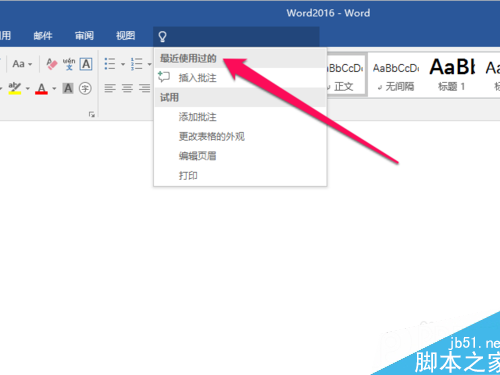This screenshot has width=500, height=375.
Task: Toggle Character Shading icon
Action: pos(68,88)
